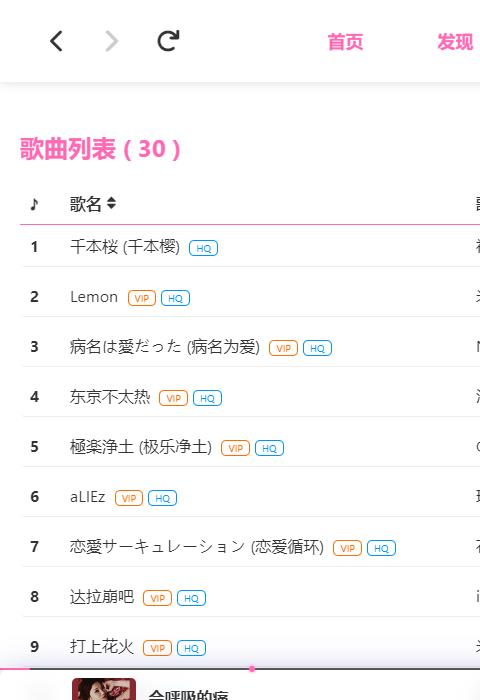Go back with the left arrow icon
The image size is (480, 700).
(x=56, y=41)
